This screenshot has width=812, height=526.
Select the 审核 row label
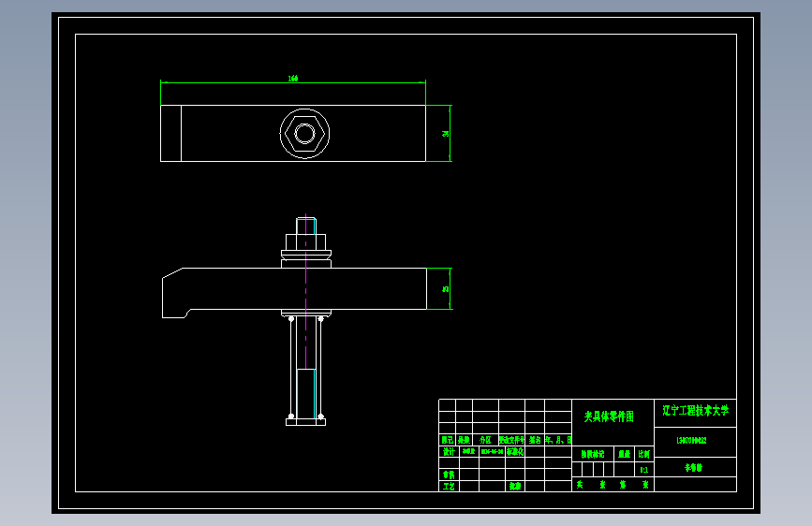[449, 475]
